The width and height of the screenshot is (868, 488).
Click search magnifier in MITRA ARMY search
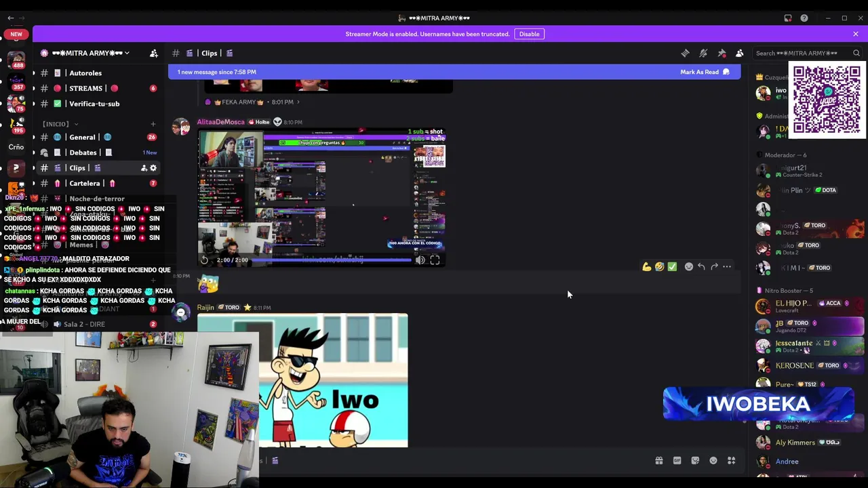click(856, 53)
